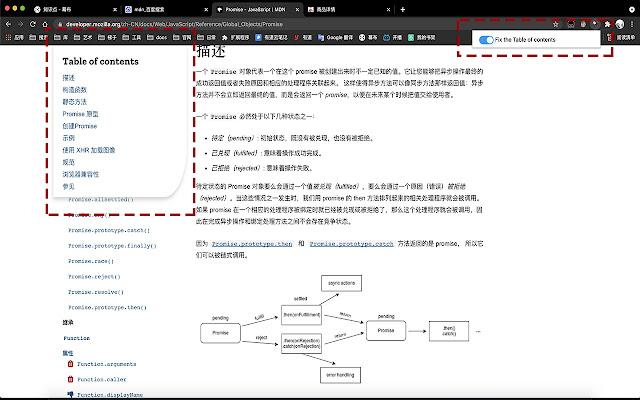Screen dimensions: 640x400
Task: Jump to 静态方法 in Table of contents
Action: coord(75,102)
